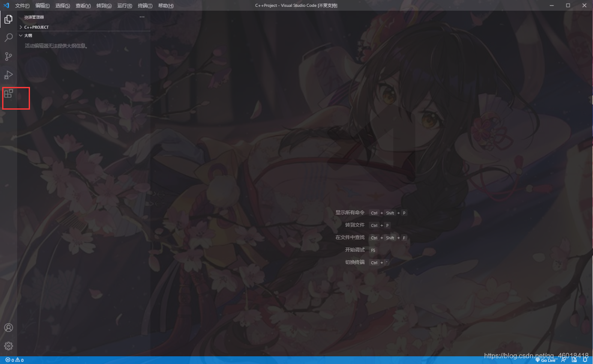Viewport: 593px width, 364px height.
Task: Open the Accounts menu icon
Action: [x=8, y=328]
